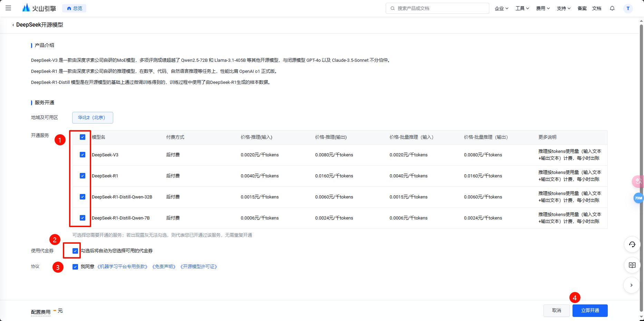Click the 取消 cancel button
This screenshot has height=321, width=644.
pos(557,311)
